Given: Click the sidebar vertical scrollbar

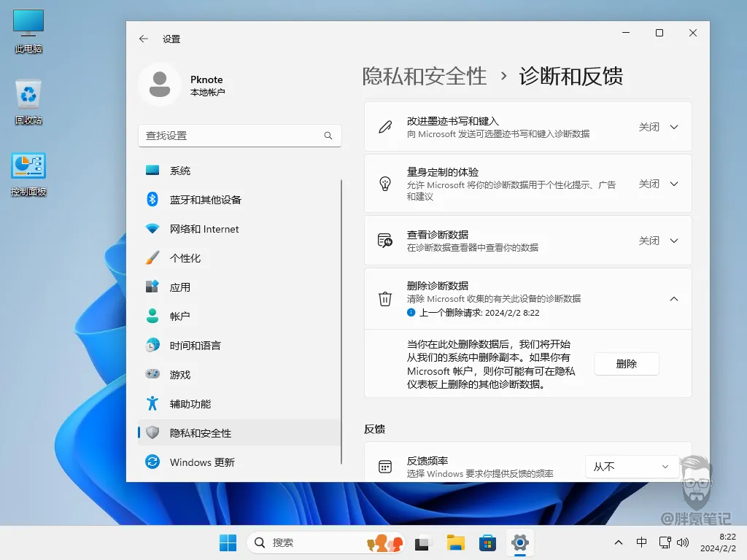Looking at the screenshot, I should [341, 322].
